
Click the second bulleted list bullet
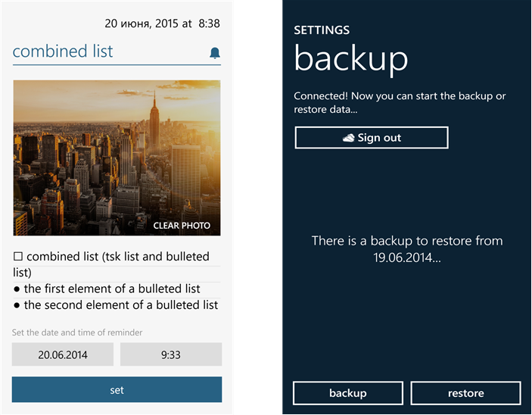[x=17, y=306]
